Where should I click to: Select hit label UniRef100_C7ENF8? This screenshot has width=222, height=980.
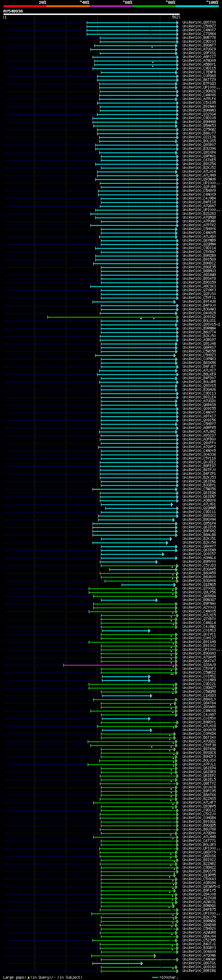[x=199, y=72]
